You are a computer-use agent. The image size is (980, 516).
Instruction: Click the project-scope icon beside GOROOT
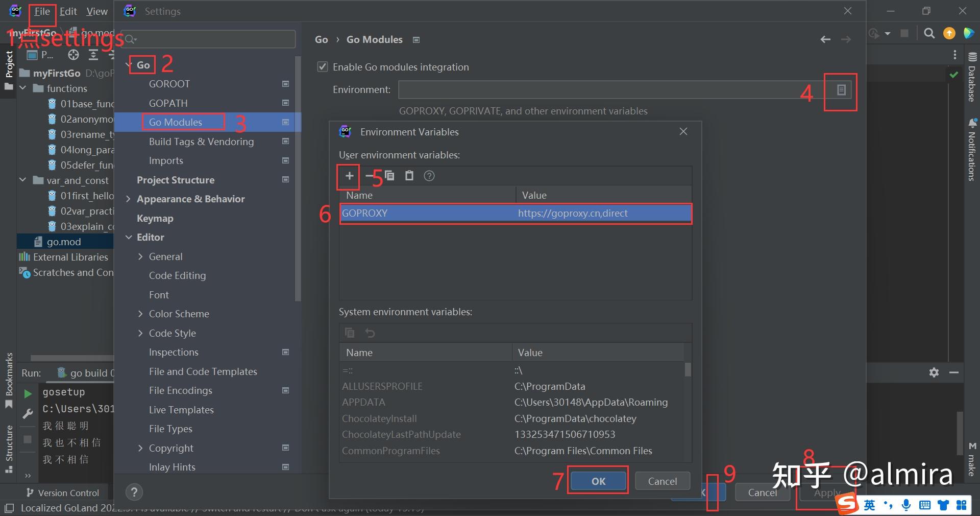[286, 84]
